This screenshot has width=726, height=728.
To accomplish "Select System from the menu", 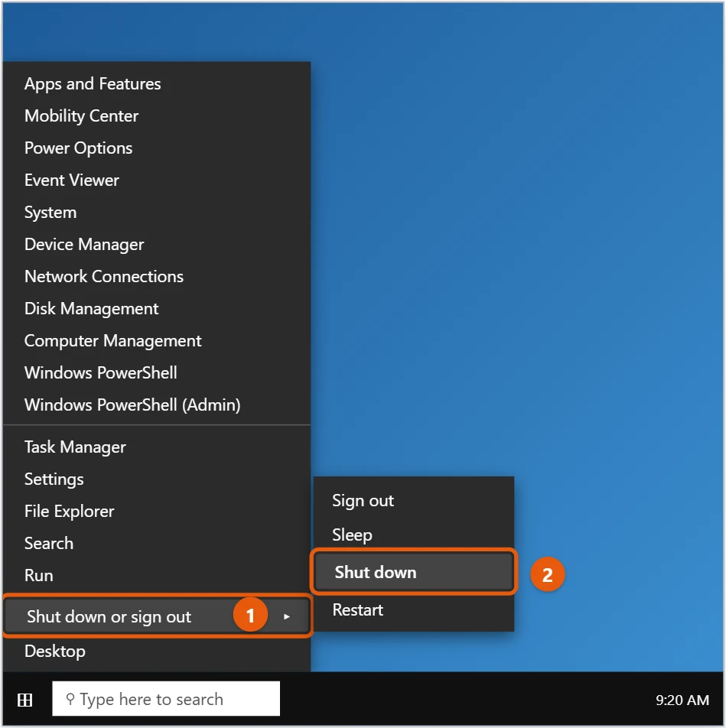I will click(x=157, y=212).
